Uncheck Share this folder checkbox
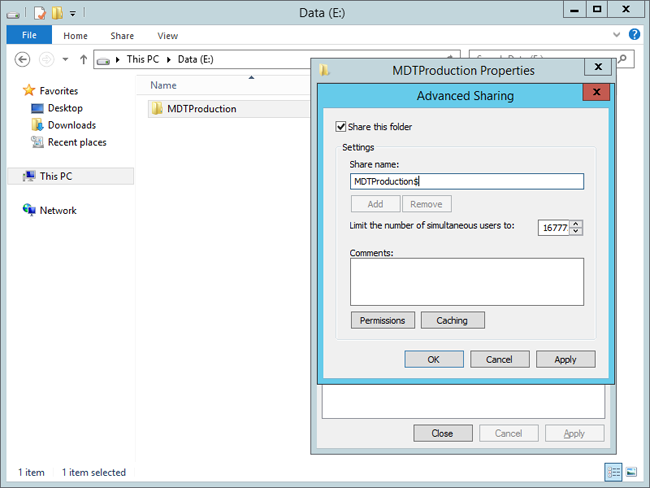Image resolution: width=650 pixels, height=488 pixels. tap(341, 127)
